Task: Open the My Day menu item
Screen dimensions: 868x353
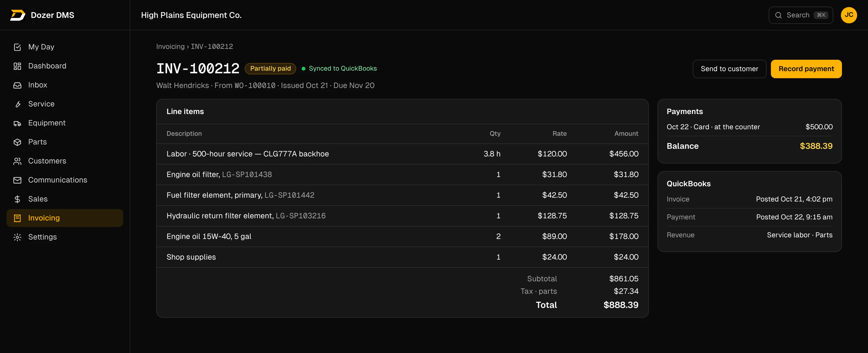Action: tap(65, 47)
